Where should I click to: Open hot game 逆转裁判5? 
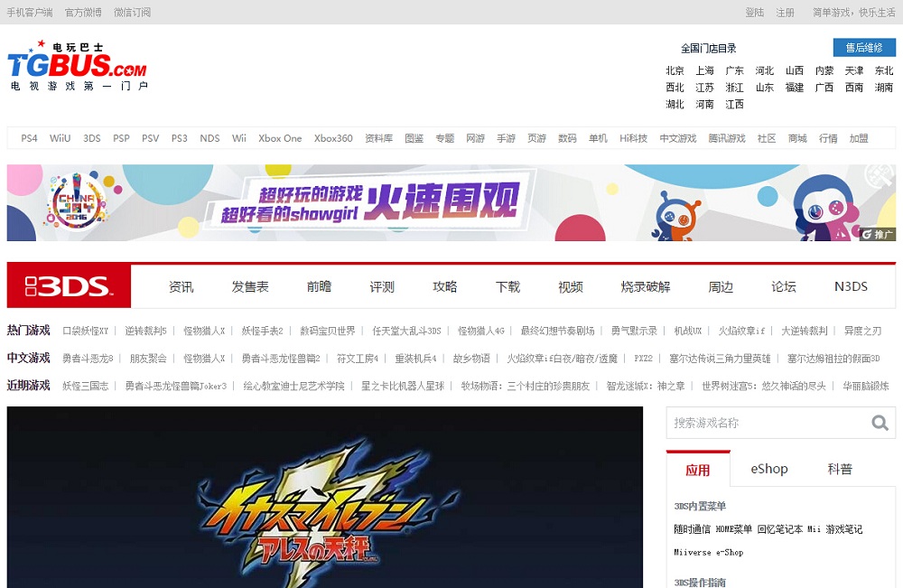(x=145, y=331)
